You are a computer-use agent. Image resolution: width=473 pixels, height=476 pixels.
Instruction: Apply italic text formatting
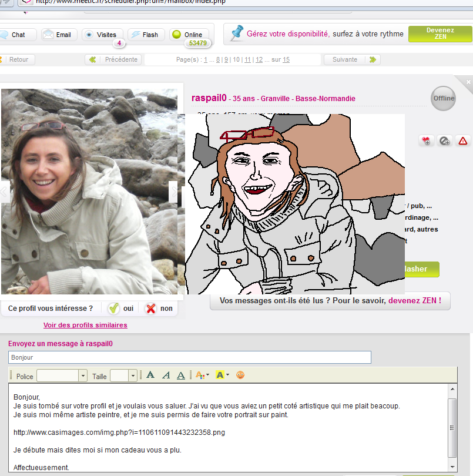(x=166, y=375)
